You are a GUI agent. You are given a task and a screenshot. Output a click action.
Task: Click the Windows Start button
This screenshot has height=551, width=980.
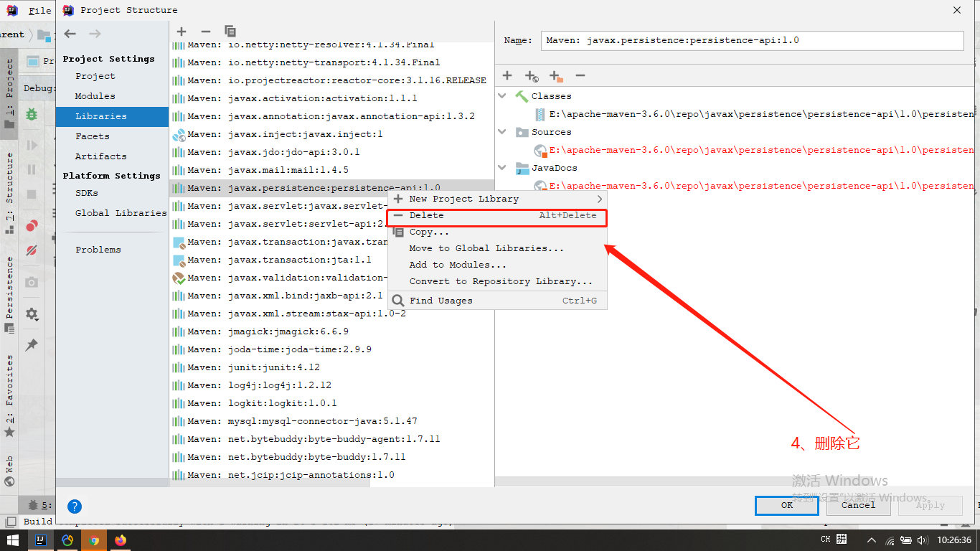coord(13,540)
